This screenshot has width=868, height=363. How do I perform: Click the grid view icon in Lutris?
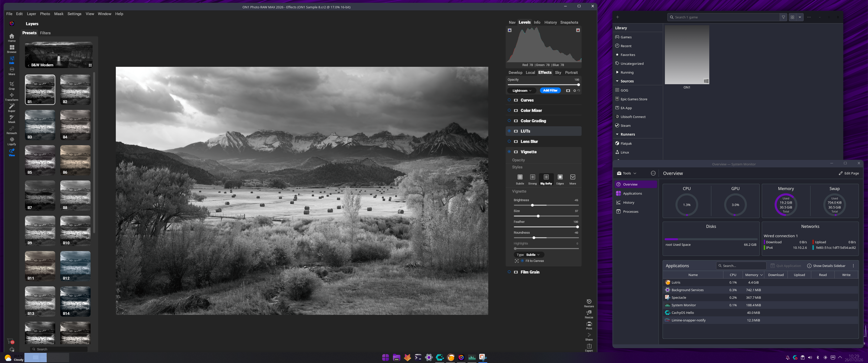point(792,17)
